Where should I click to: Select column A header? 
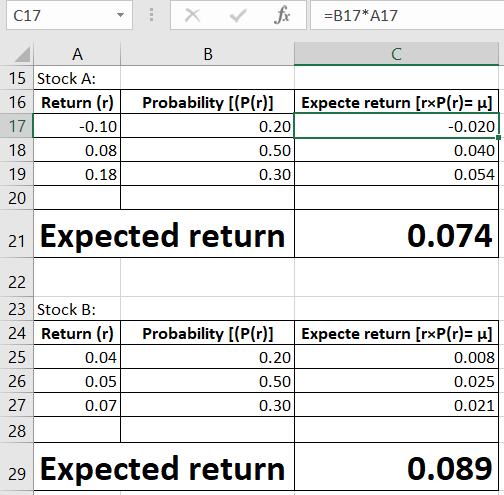77,54
